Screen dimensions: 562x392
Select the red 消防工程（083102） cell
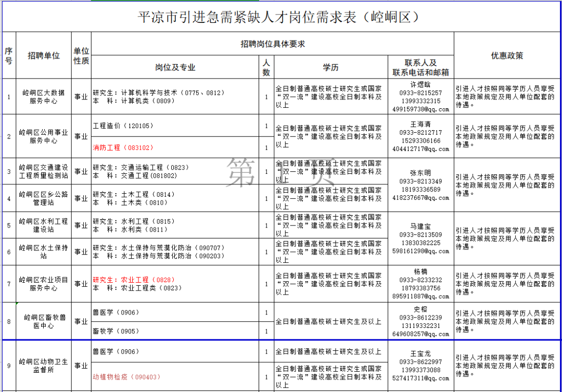(175, 147)
